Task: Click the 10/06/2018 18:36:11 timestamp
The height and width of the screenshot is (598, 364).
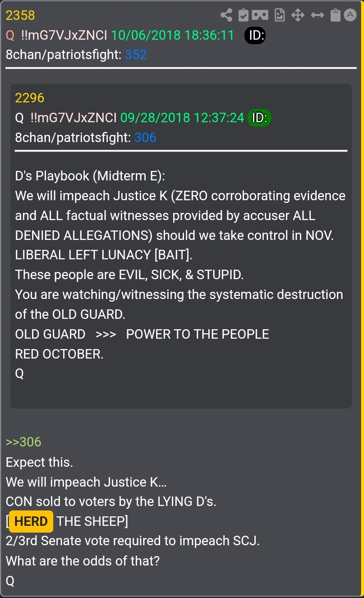Action: point(173,35)
